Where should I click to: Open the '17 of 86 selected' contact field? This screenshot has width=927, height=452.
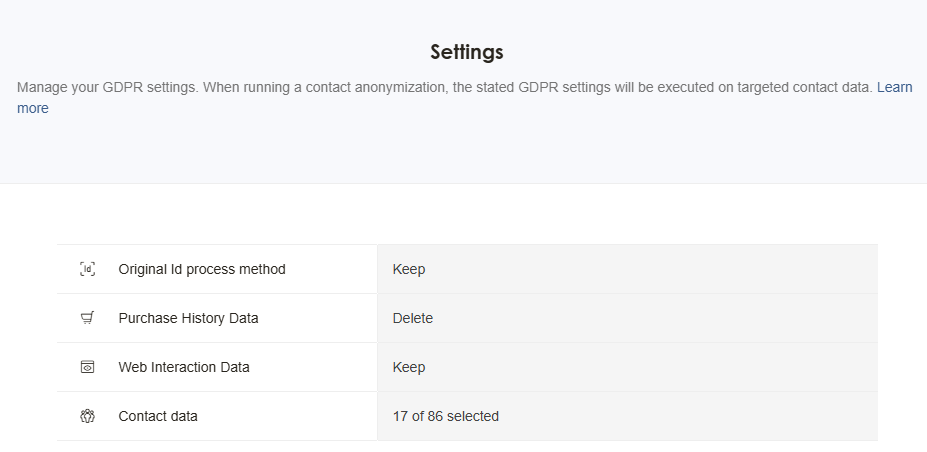(x=627, y=416)
